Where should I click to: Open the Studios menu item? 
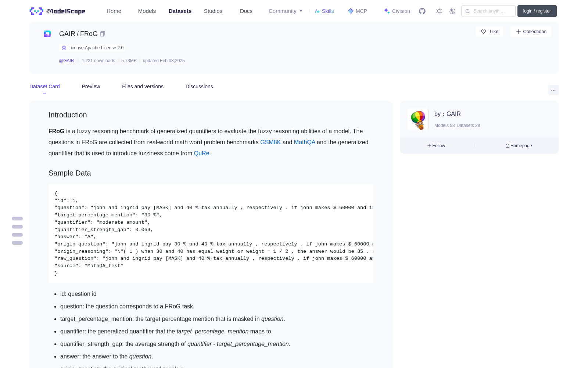pyautogui.click(x=213, y=11)
